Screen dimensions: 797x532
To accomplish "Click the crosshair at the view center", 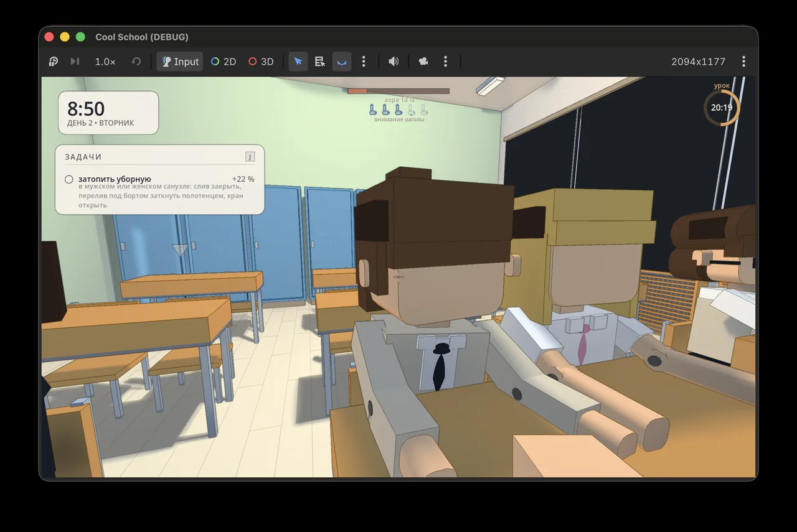I will 398,276.
